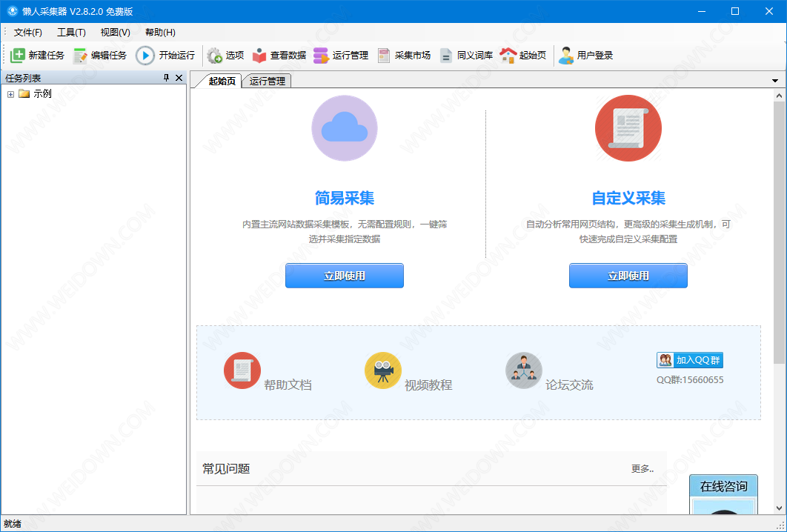The image size is (787, 532).
Task: Open View Data (查看数据) toolbar icon
Action: pos(259,56)
